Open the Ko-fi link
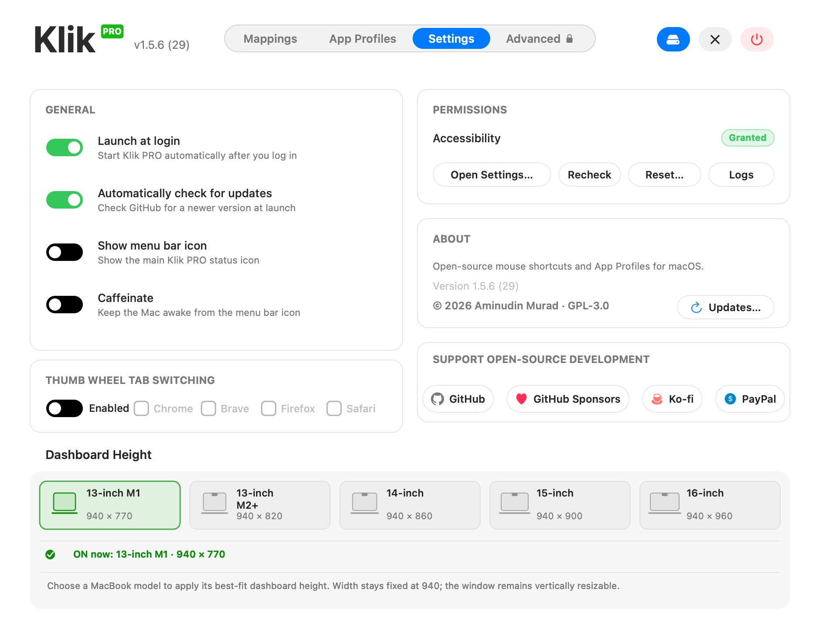This screenshot has width=820, height=644. click(x=672, y=399)
